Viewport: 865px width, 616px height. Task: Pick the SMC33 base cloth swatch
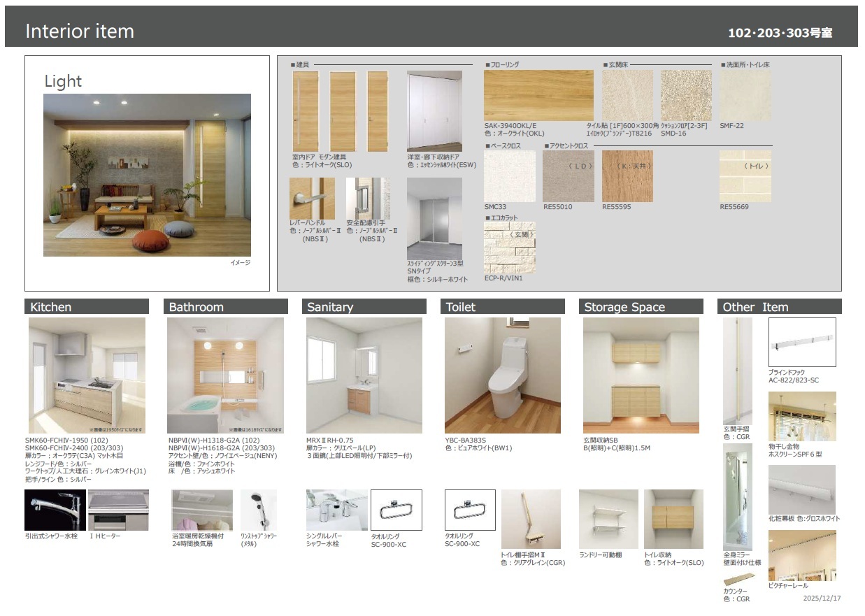(509, 176)
